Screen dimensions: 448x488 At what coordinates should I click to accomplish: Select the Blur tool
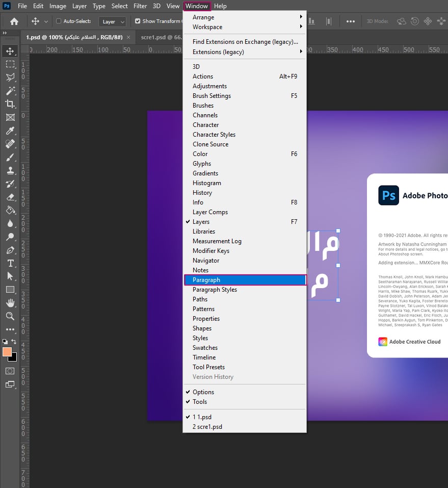pos(10,223)
